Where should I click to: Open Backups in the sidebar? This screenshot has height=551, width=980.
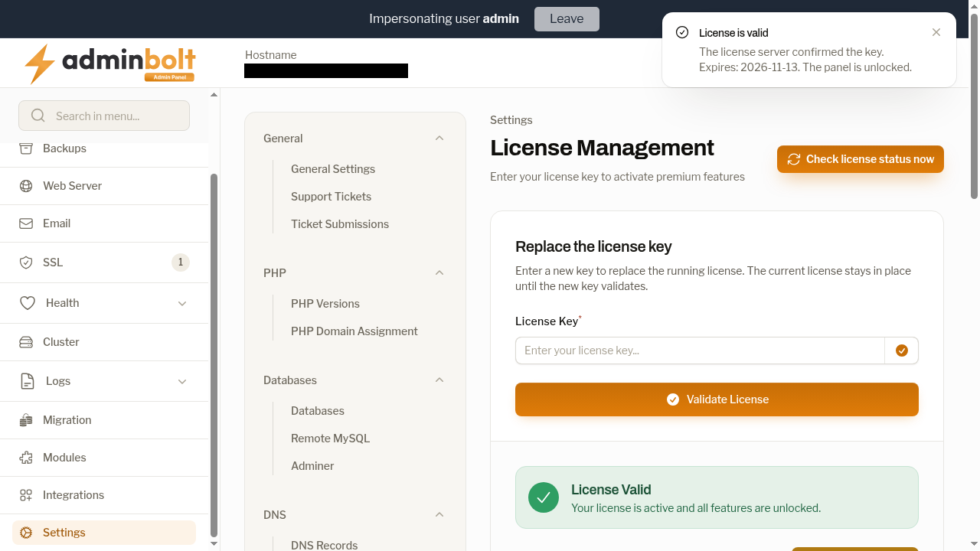click(104, 148)
